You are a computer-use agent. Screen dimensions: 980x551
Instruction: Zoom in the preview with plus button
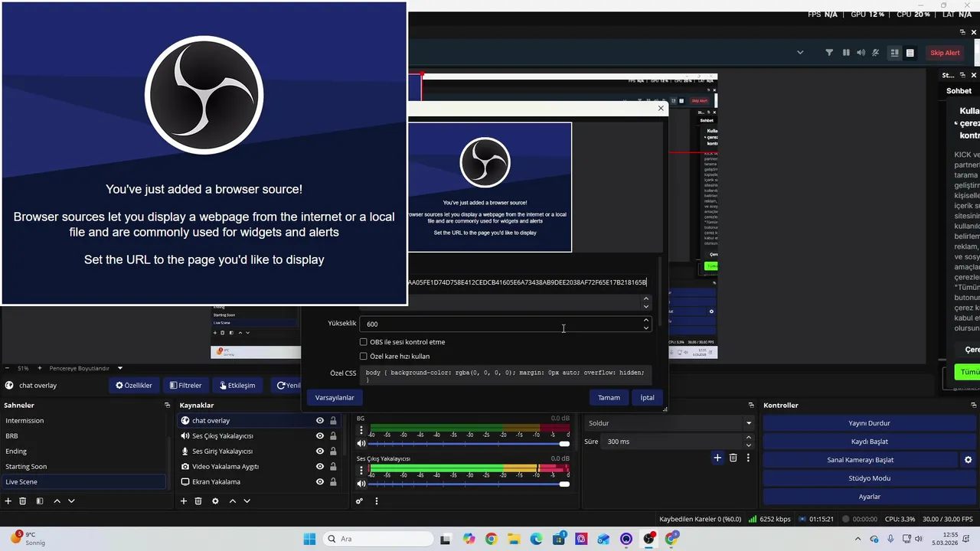[41, 368]
